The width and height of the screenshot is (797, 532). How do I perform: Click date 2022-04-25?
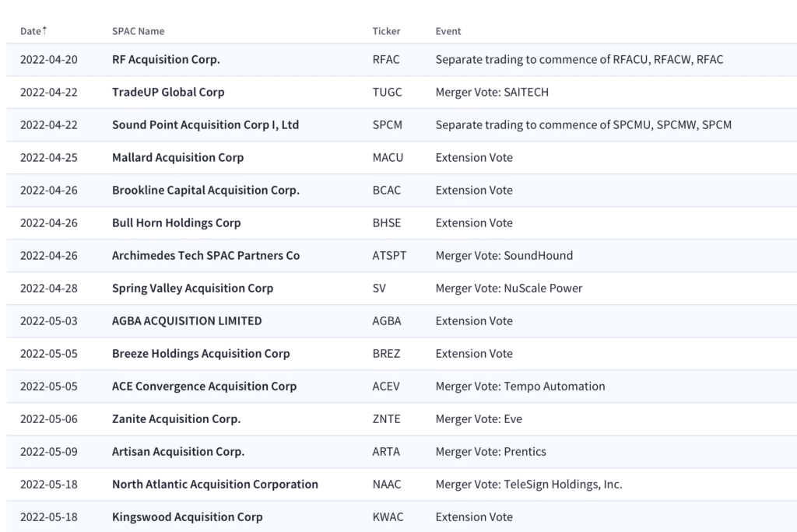click(49, 158)
